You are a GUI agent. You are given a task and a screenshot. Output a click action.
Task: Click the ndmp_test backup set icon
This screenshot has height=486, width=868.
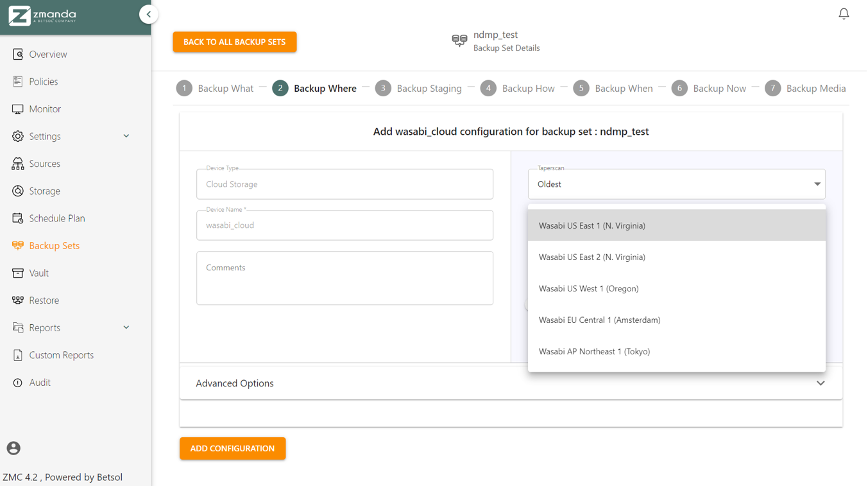click(x=459, y=41)
